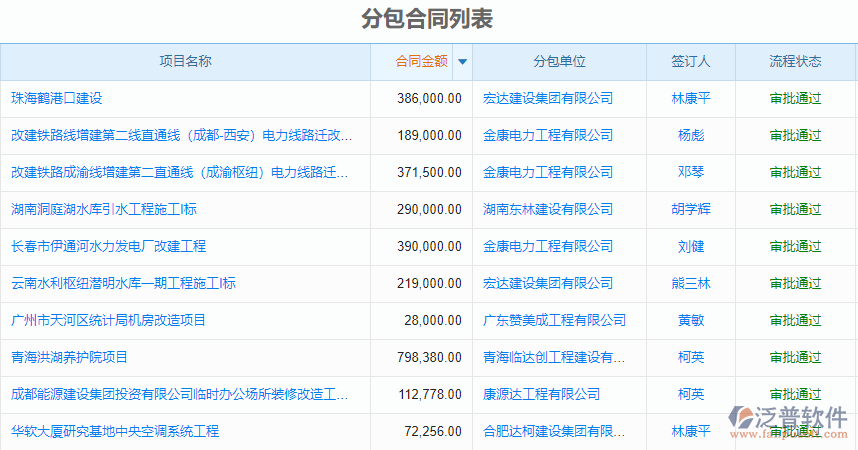Viewport: 858px width, 450px height.
Task: Open signer 林康平 in 珠海鹤港口建设 row
Action: (691, 99)
